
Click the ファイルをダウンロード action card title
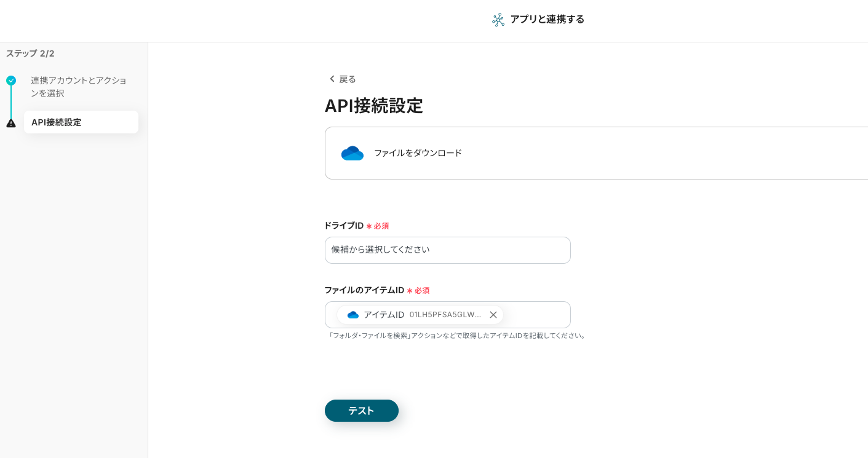[418, 153]
